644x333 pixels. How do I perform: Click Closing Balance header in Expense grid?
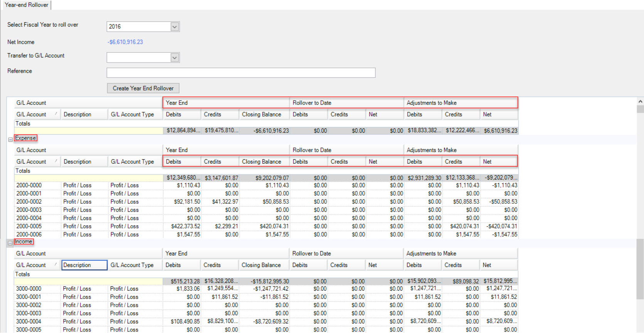pos(264,162)
